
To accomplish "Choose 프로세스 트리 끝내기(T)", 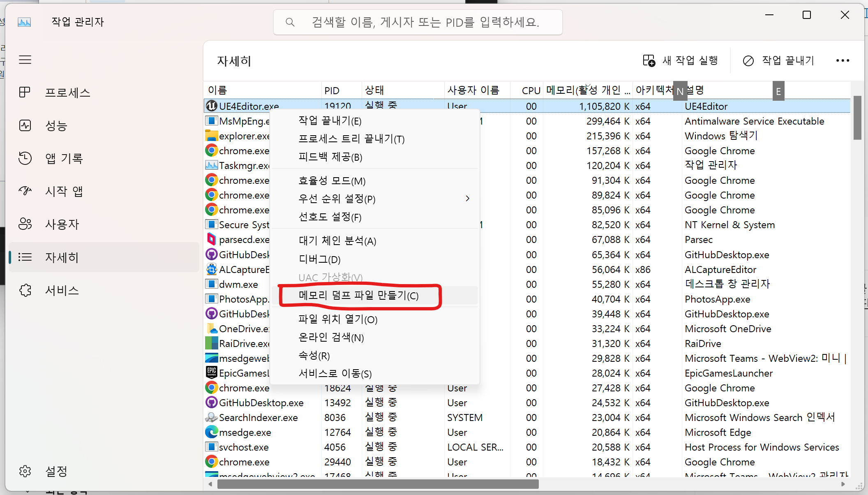I will pyautogui.click(x=374, y=139).
